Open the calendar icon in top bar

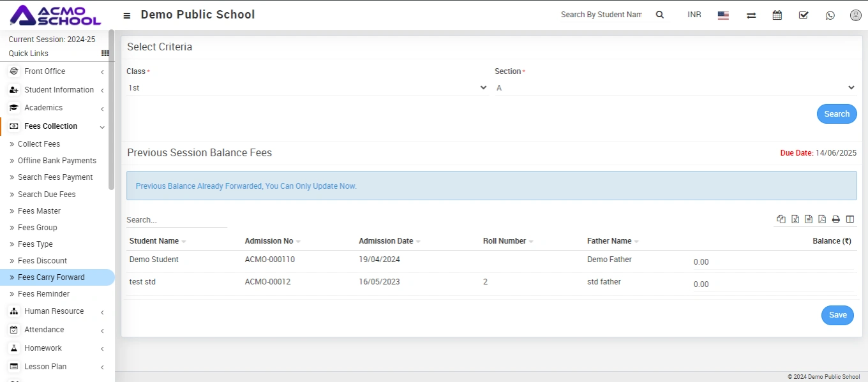777,15
